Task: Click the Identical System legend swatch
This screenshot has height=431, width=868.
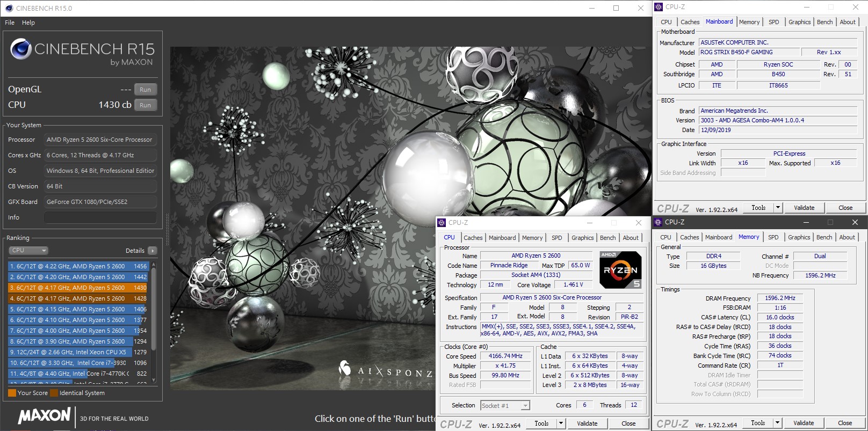Action: [x=54, y=393]
